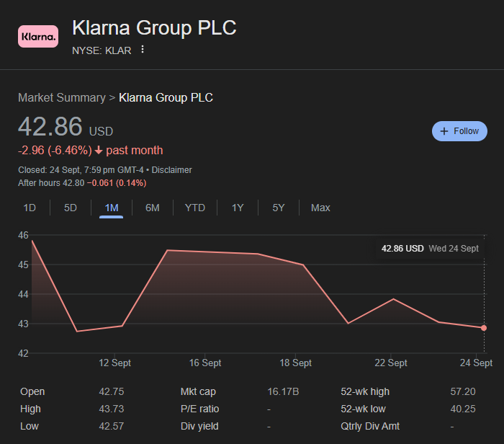The image size is (504, 444).
Task: Click the 46 y-axis label
Action: [23, 235]
